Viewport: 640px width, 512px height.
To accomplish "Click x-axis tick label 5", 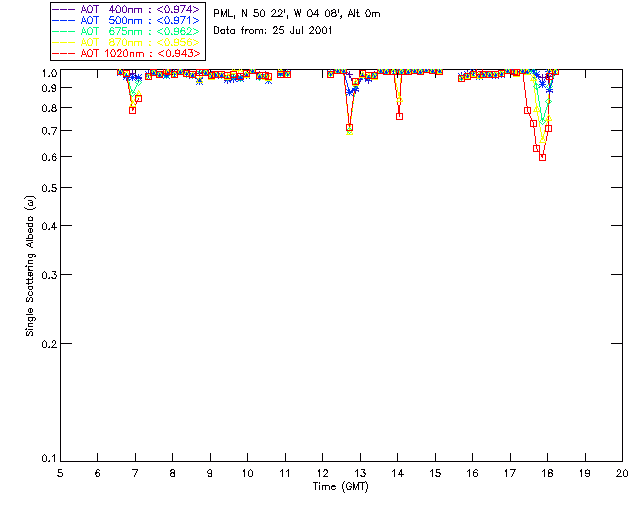I will click(60, 473).
